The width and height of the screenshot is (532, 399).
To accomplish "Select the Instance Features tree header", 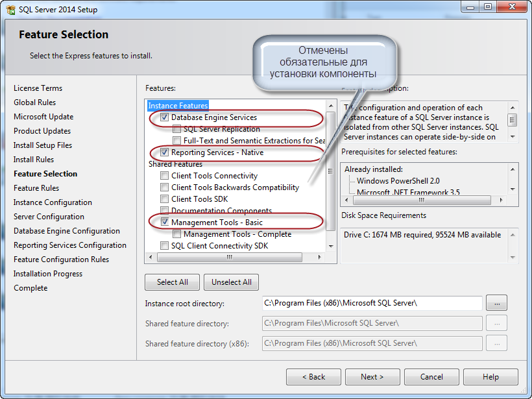I will click(178, 106).
